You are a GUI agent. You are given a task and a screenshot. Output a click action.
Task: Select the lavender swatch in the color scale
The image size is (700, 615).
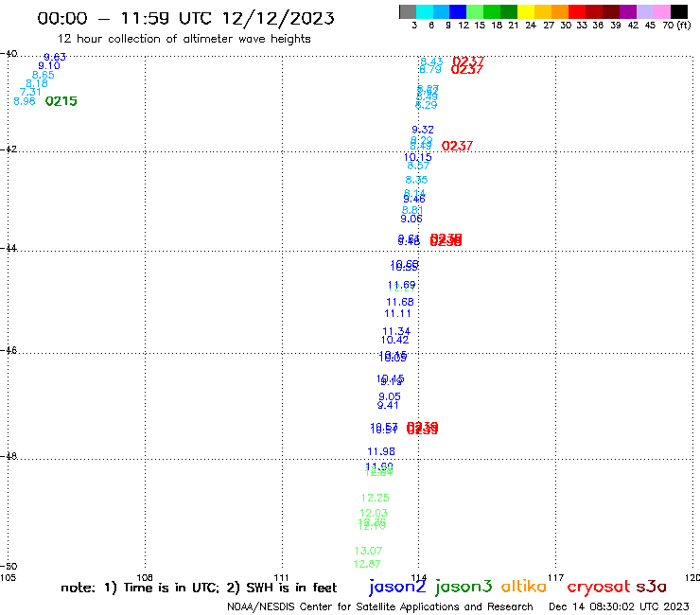click(645, 11)
